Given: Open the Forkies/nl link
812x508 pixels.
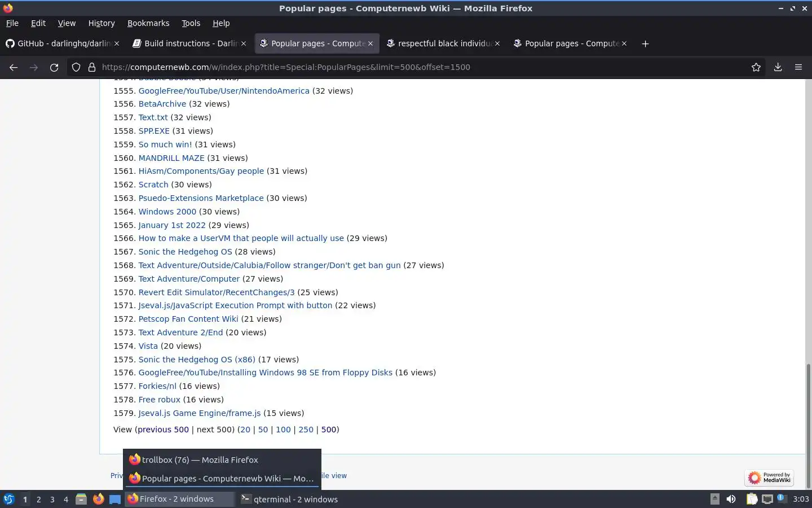Looking at the screenshot, I should 157,386.
